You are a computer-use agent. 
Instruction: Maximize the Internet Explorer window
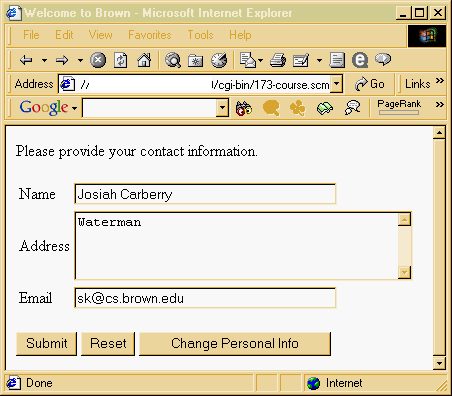pyautogui.click(x=420, y=13)
